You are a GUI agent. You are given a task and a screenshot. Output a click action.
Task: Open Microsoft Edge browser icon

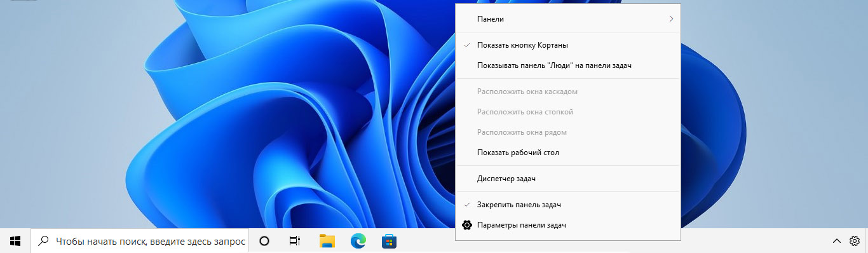(x=358, y=241)
